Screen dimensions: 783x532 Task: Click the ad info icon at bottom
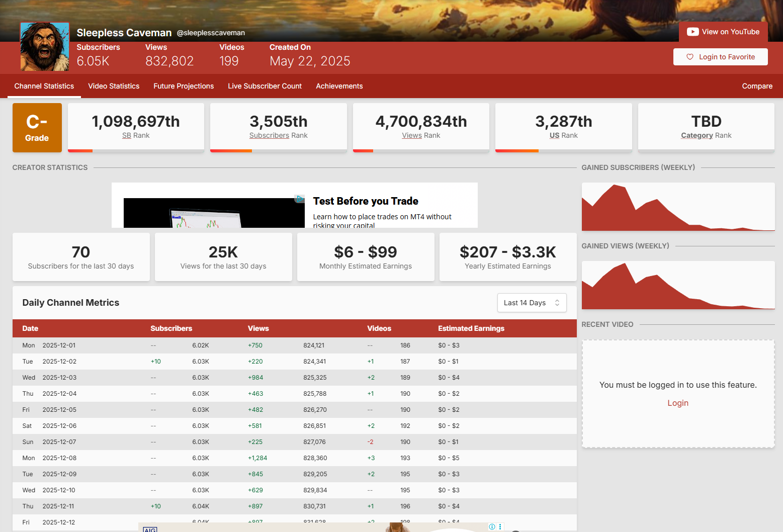coord(492,526)
